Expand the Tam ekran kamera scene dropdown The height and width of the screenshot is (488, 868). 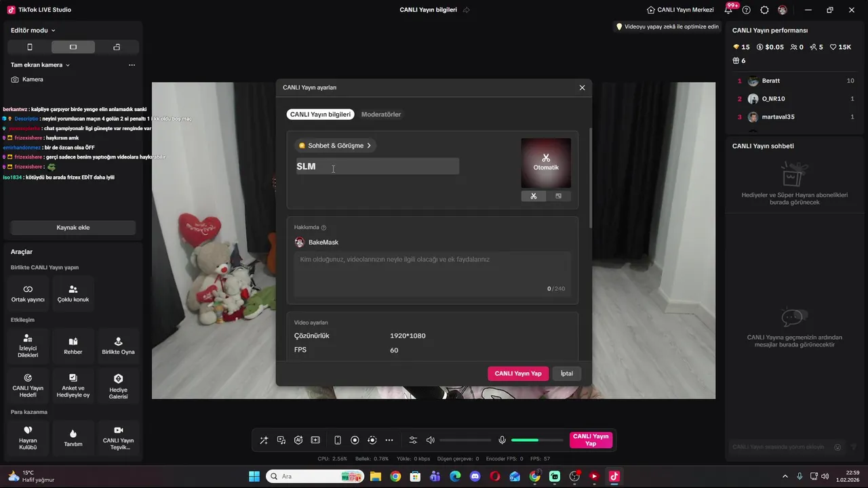40,65
